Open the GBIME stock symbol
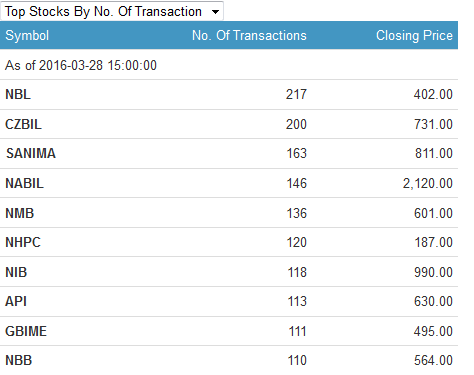The image size is (474, 375). tap(26, 331)
